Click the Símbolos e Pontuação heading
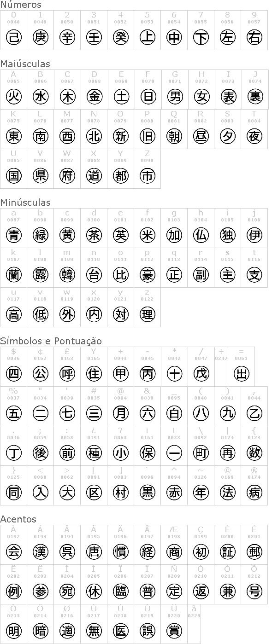This screenshot has width=272, height=644. click(51, 341)
